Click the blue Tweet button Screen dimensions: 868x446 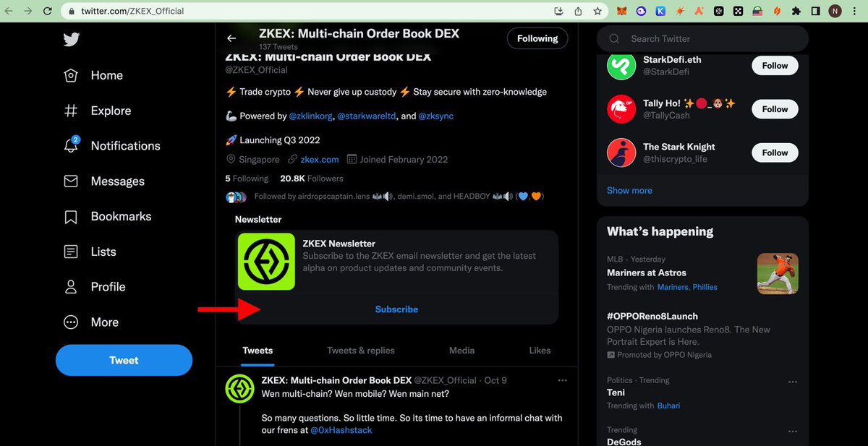pos(124,360)
